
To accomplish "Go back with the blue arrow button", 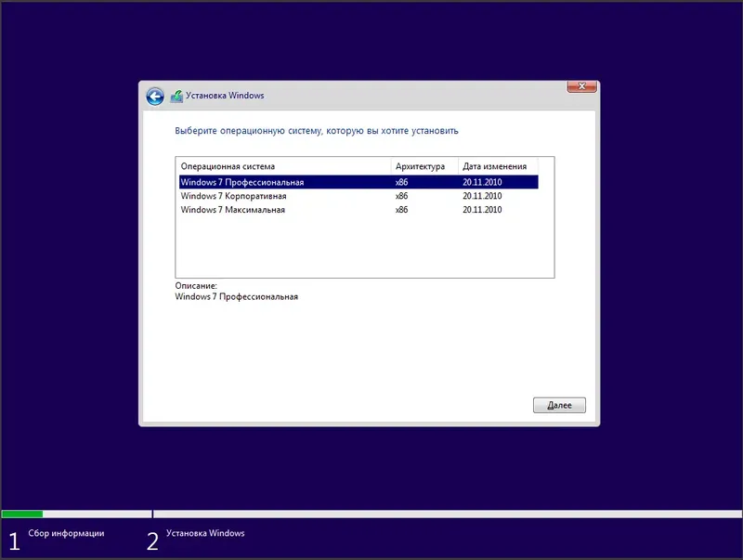I will pos(155,97).
